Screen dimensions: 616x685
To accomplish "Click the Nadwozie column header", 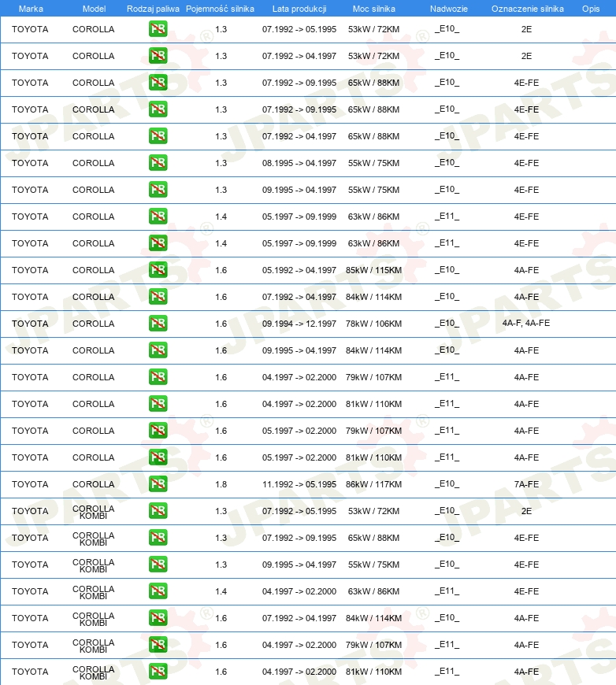I will pyautogui.click(x=448, y=9).
